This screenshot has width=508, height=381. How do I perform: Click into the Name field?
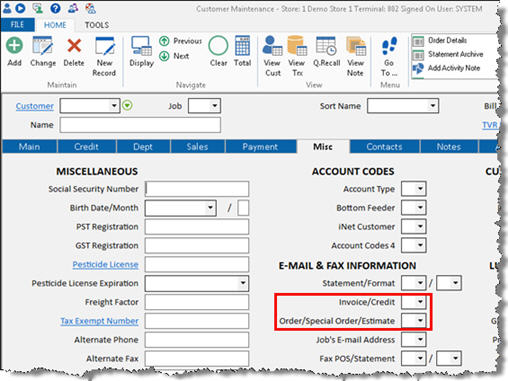[x=140, y=125]
